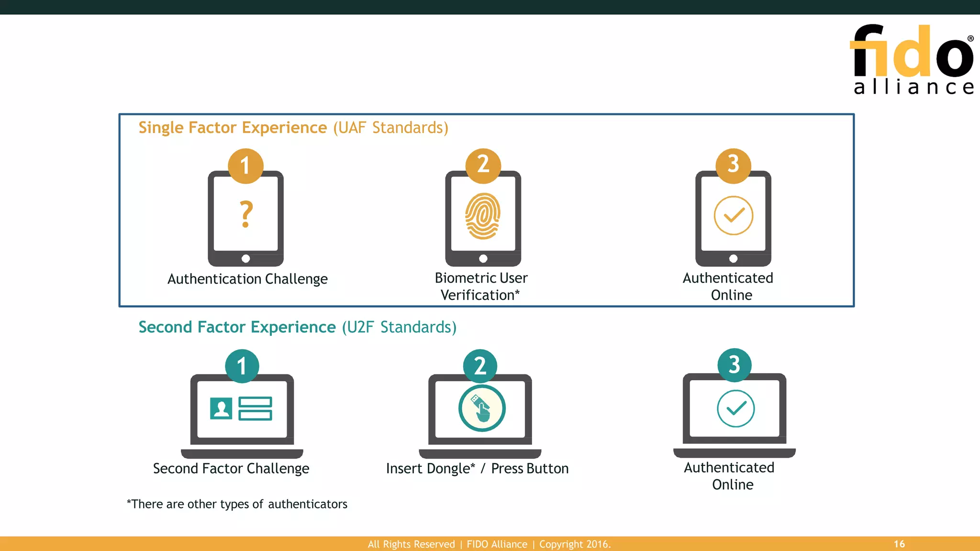
Task: Click teal step 1 number badge
Action: (x=242, y=366)
